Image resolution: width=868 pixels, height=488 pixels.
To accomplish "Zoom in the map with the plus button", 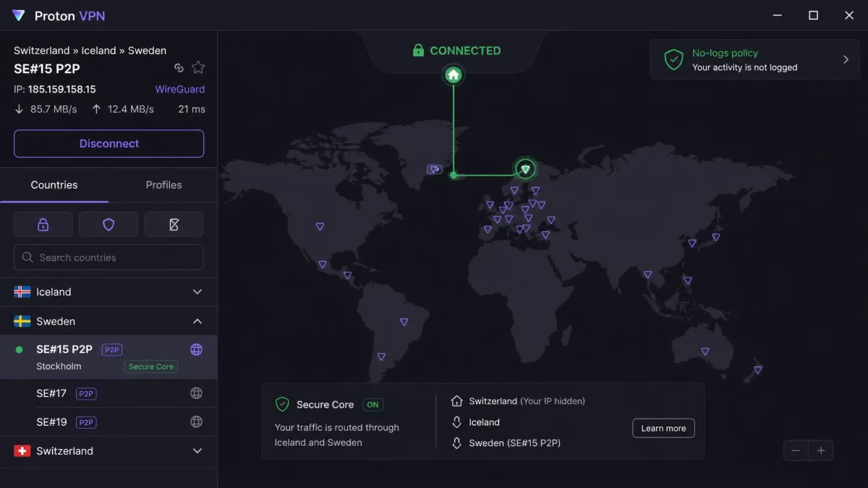I will pyautogui.click(x=821, y=451).
